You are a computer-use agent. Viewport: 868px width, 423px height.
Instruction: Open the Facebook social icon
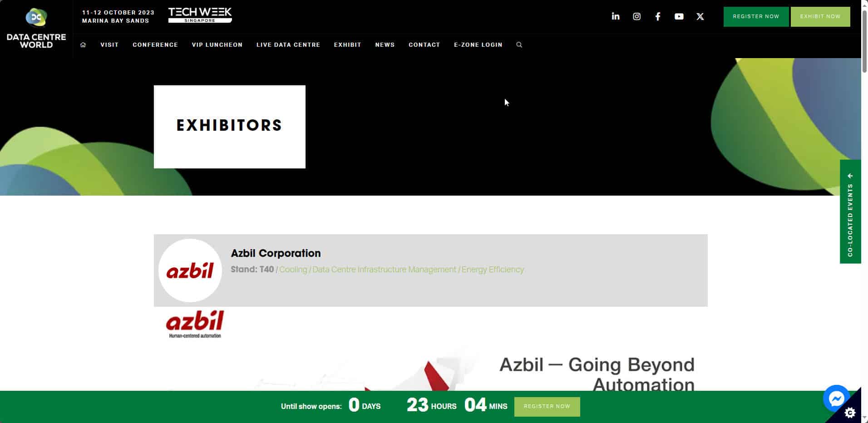click(657, 16)
